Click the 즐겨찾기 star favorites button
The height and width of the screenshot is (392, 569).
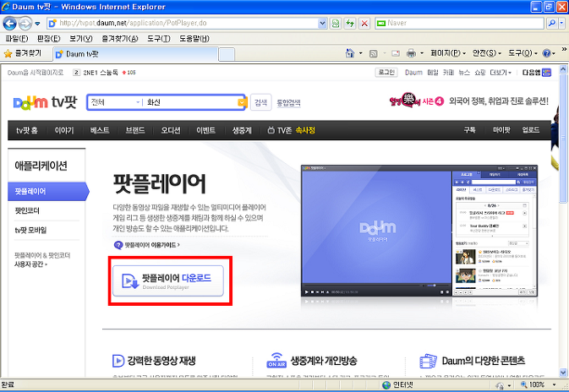pyautogui.click(x=23, y=54)
